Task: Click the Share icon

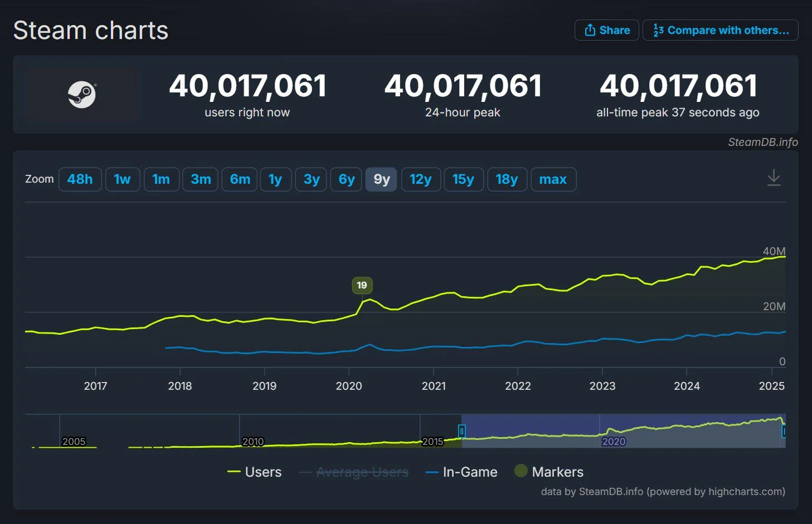Action: click(x=591, y=30)
